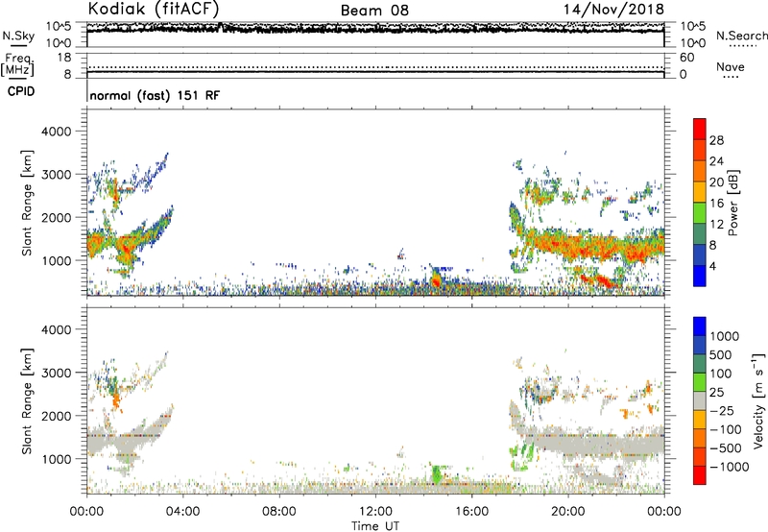Select the "2000" tick on the velocity panel
Viewport: 768px width, 532px height.
pos(56,416)
